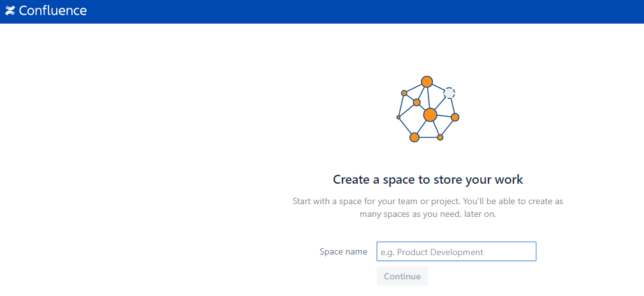Screen dimensions: 644x296
Task: Click the 'Space name' label
Action: 343,251
